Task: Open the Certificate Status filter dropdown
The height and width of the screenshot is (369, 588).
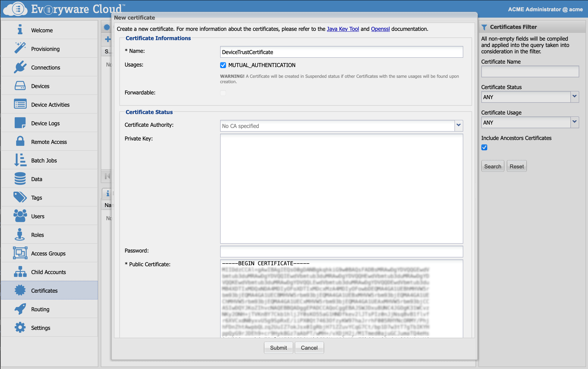Action: [x=575, y=97]
